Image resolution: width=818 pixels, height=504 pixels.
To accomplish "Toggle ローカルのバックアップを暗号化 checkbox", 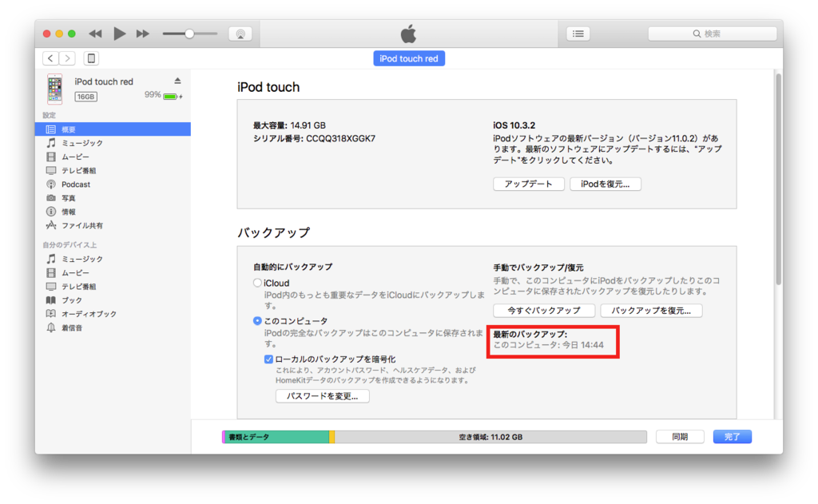I will pyautogui.click(x=268, y=359).
